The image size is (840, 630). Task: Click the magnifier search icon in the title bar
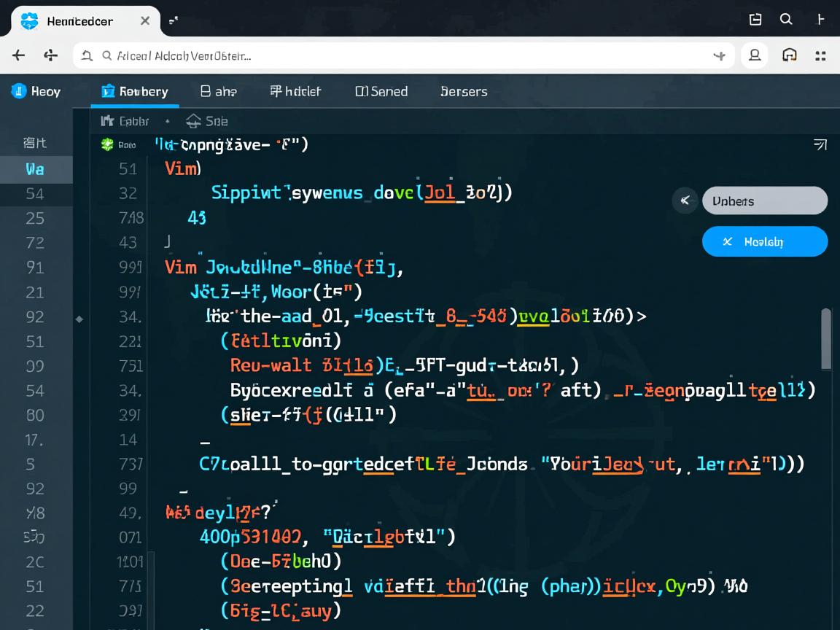786,20
